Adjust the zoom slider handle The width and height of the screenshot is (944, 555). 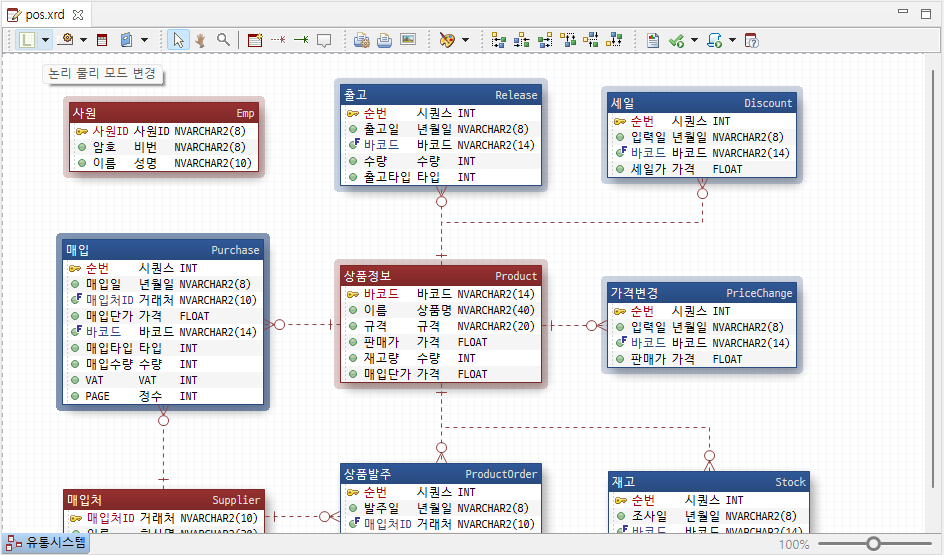(873, 544)
